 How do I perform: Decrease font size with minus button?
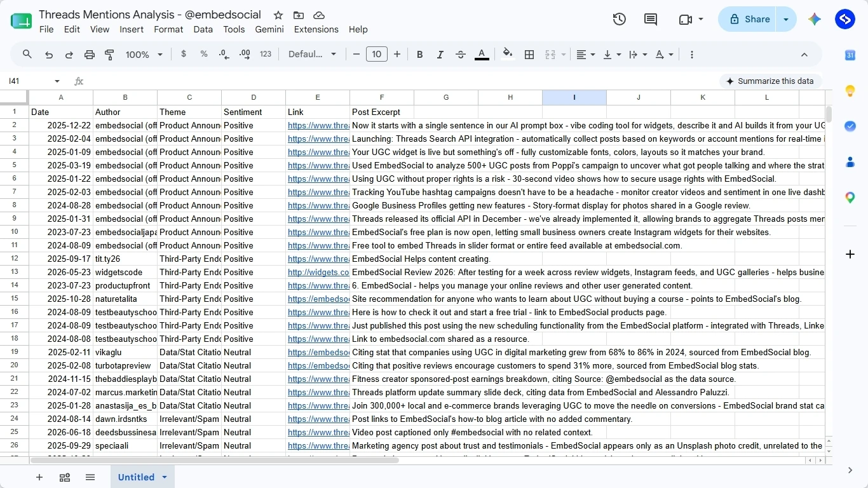(x=356, y=55)
